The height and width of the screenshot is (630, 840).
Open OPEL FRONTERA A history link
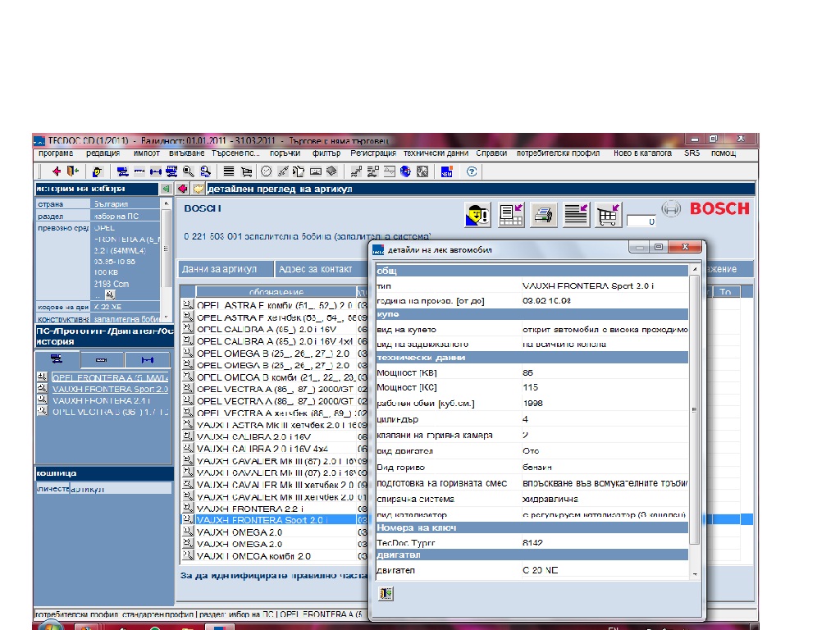111,377
